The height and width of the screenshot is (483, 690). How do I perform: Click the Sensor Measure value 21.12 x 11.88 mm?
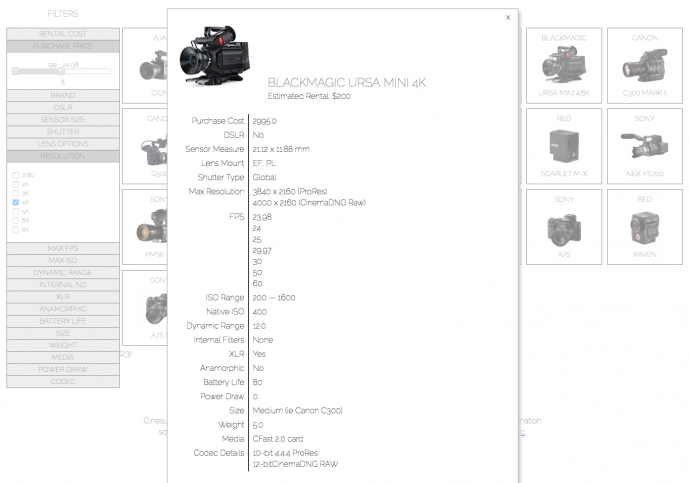coord(281,149)
